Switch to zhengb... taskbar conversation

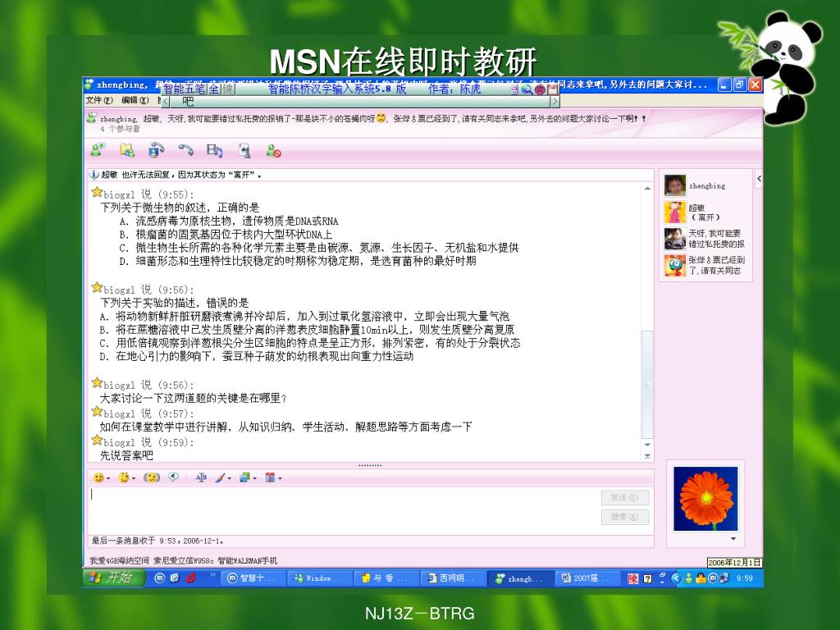tap(519, 578)
